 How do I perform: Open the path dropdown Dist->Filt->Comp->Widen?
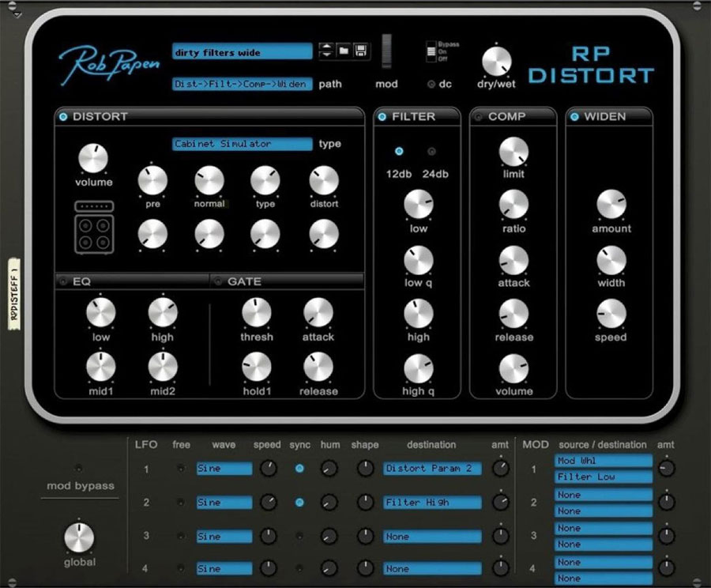[x=243, y=84]
